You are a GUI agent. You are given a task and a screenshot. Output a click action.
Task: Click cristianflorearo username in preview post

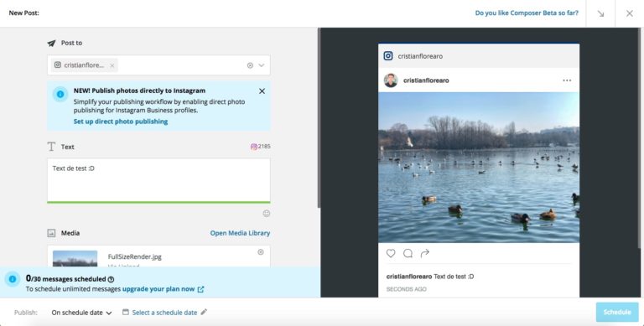[426, 80]
